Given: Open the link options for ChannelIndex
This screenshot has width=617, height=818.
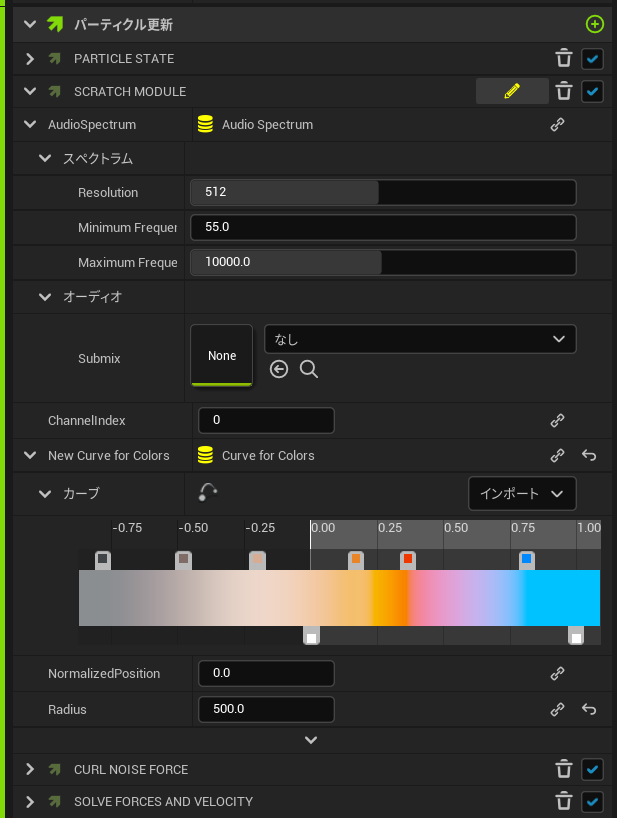Looking at the screenshot, I should click(x=558, y=420).
